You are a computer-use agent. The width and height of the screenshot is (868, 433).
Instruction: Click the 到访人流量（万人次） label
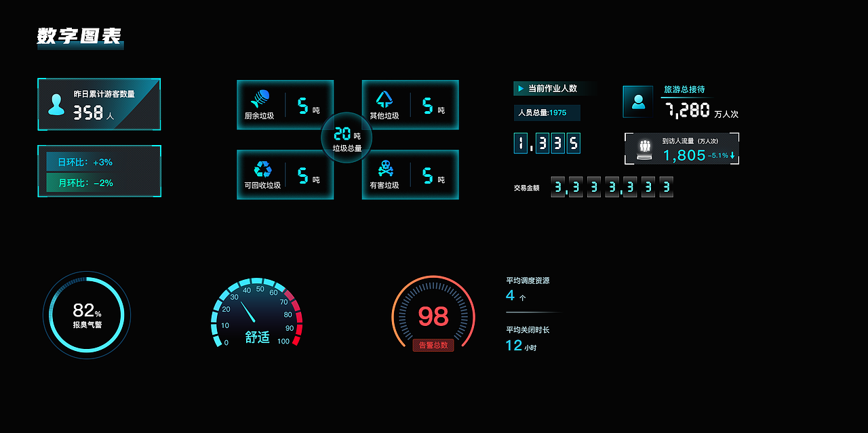(690, 141)
